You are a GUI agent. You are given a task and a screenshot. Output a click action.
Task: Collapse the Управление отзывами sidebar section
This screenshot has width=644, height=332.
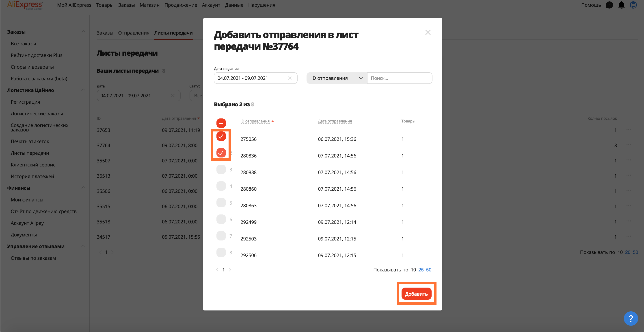click(83, 246)
